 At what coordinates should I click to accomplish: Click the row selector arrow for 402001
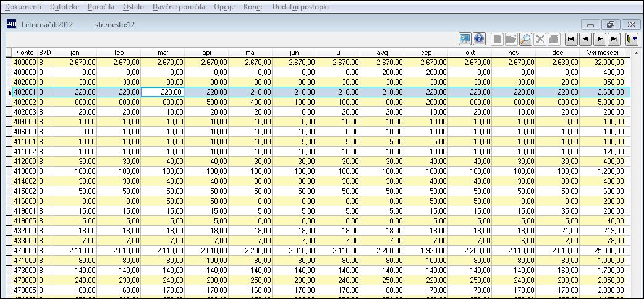[9, 92]
